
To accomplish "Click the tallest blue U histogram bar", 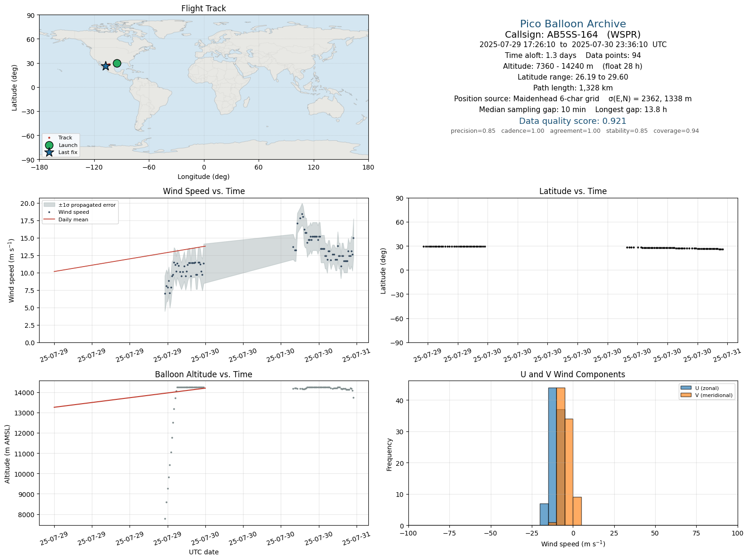I will tap(553, 456).
